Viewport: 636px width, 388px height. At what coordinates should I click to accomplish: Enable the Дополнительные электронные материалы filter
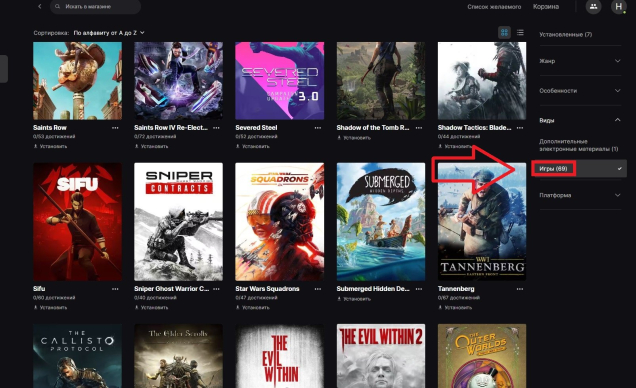click(x=579, y=145)
